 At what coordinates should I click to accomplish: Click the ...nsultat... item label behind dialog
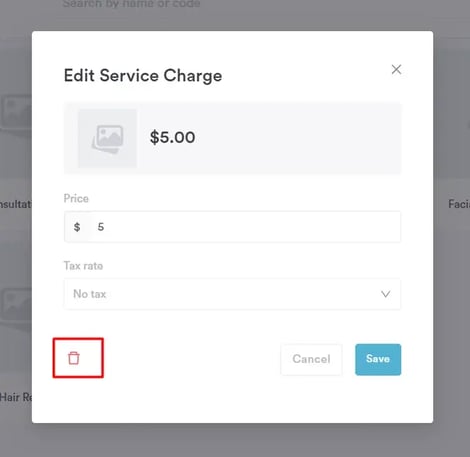(x=16, y=204)
